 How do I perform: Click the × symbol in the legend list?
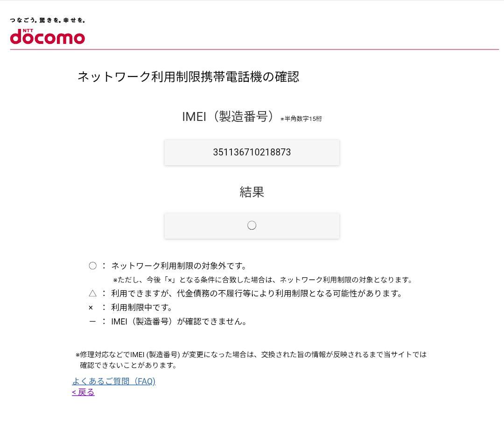click(92, 308)
